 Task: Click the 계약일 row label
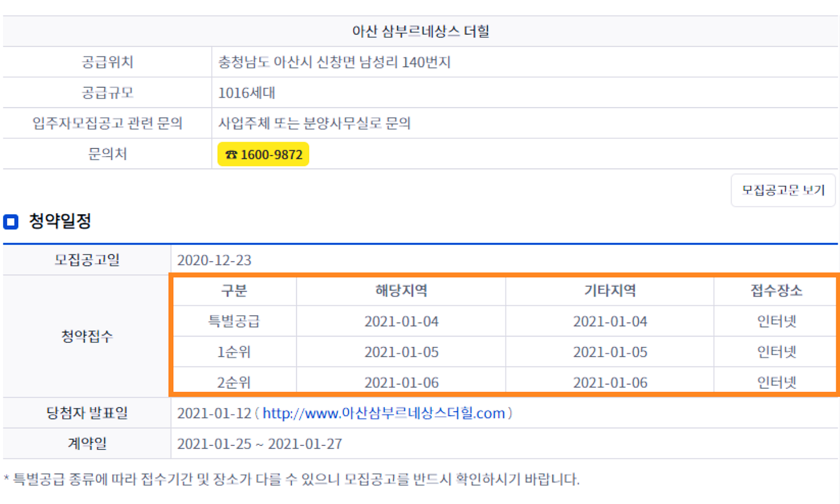pyautogui.click(x=87, y=444)
